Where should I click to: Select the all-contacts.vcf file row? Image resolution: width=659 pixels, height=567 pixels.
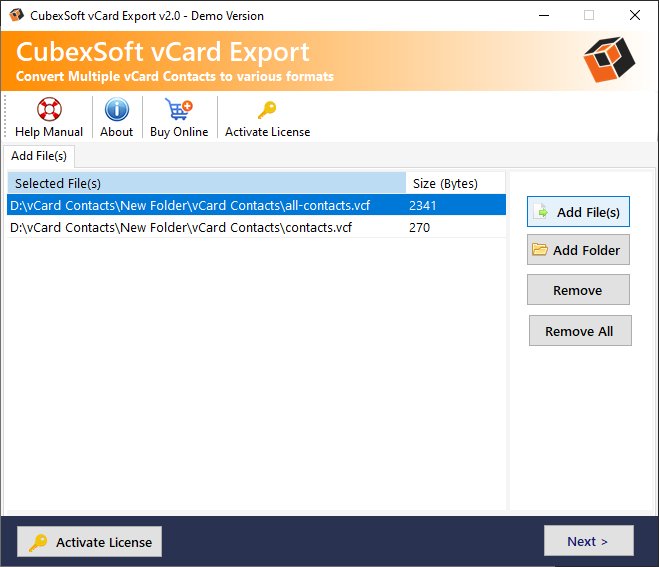coord(256,205)
